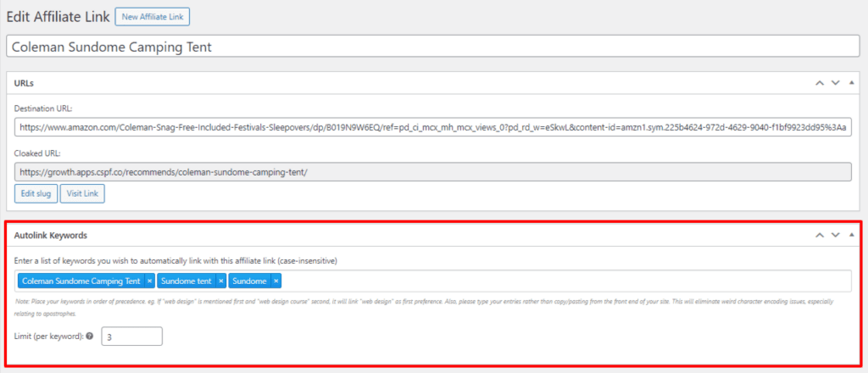Image resolution: width=868 pixels, height=373 pixels.
Task: Remove the Coleman Sundome Camping Tent keyword
Action: 149,281
